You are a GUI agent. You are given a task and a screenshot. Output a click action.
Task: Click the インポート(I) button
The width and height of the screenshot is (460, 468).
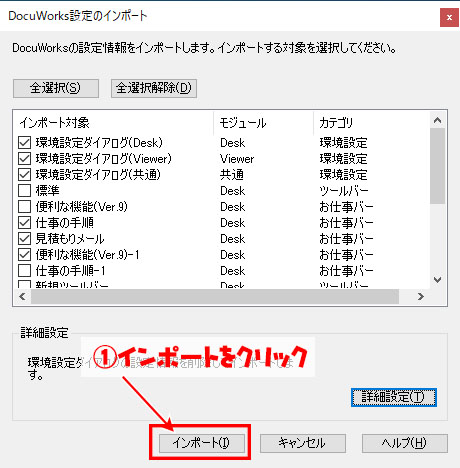pyautogui.click(x=202, y=443)
